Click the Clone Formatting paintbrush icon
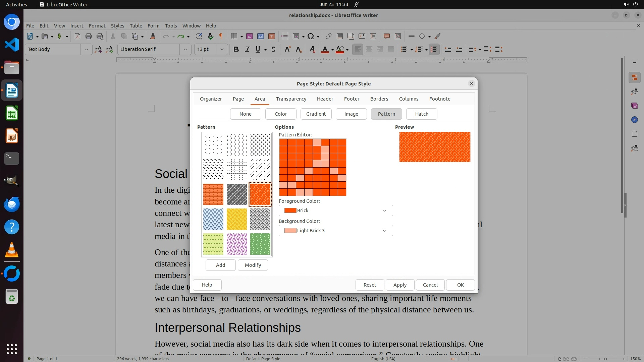The image size is (644, 362). [x=153, y=36]
